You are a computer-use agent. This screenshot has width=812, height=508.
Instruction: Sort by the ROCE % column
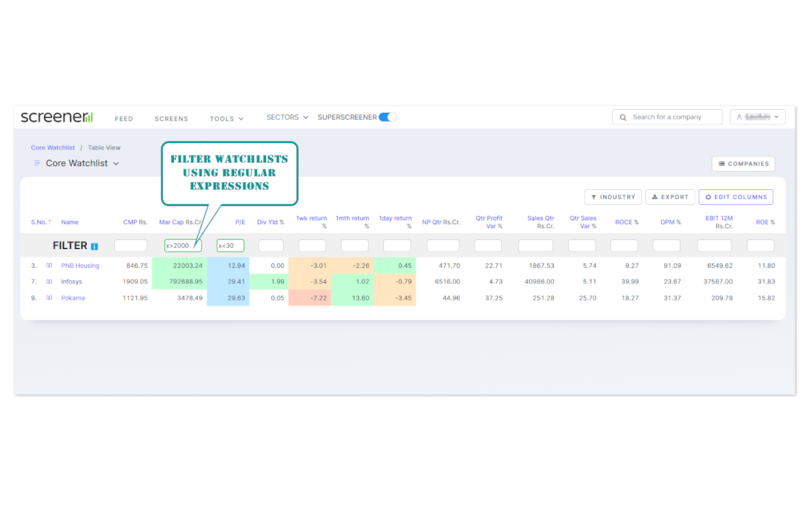coord(627,222)
